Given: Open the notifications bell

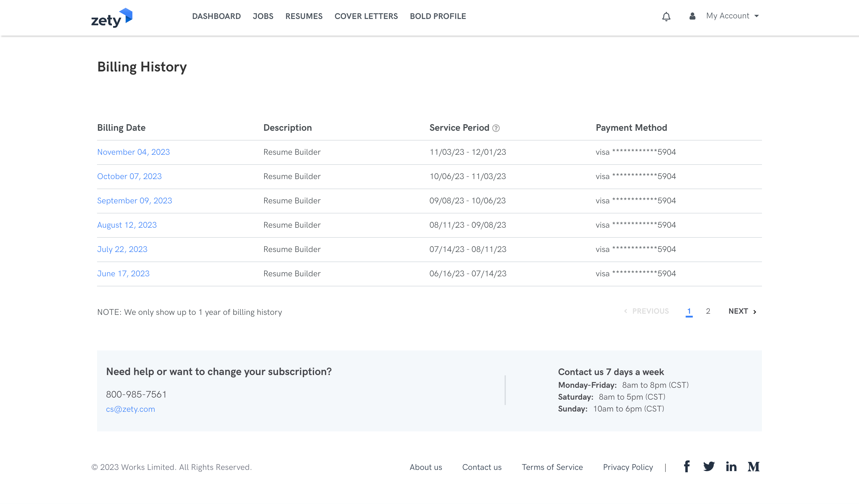Looking at the screenshot, I should pos(666,16).
